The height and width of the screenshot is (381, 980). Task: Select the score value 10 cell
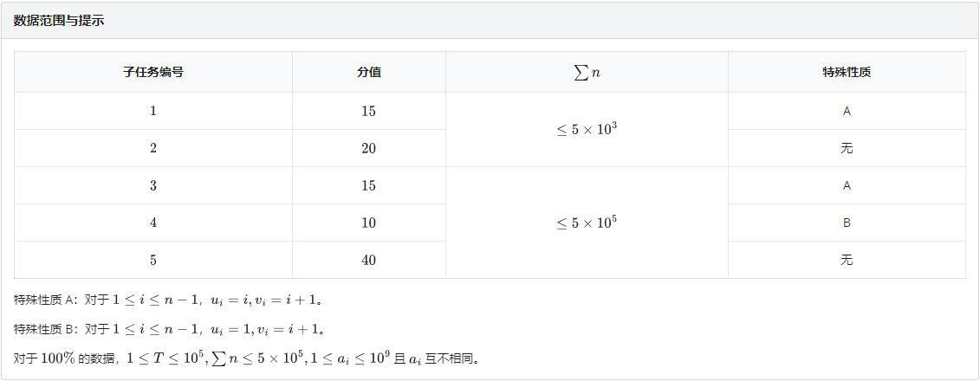tap(369, 223)
